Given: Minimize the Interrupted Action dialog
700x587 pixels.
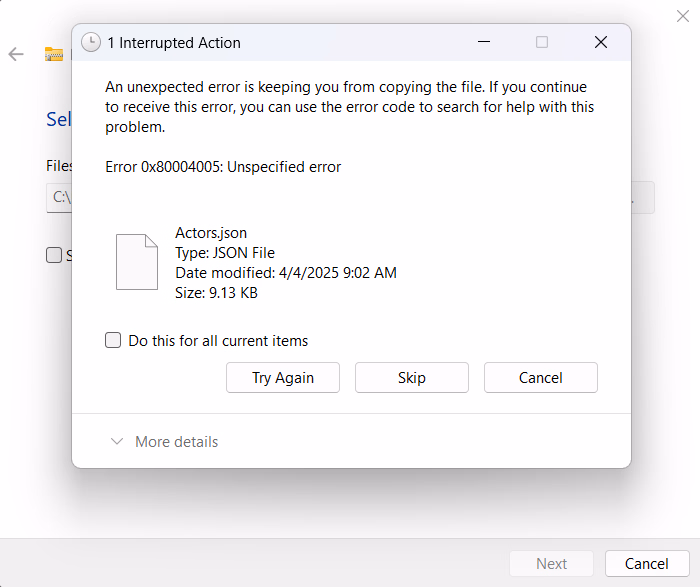Looking at the screenshot, I should (x=484, y=43).
